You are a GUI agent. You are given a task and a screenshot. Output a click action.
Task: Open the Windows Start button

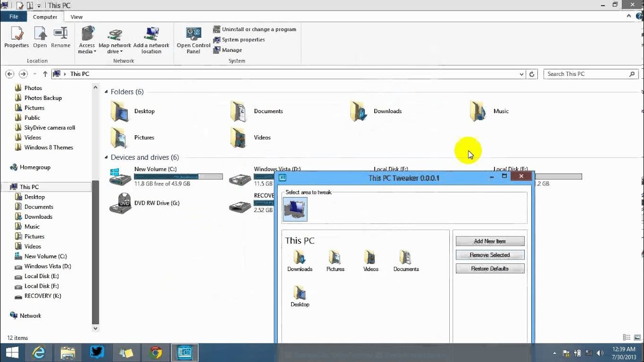[12, 352]
